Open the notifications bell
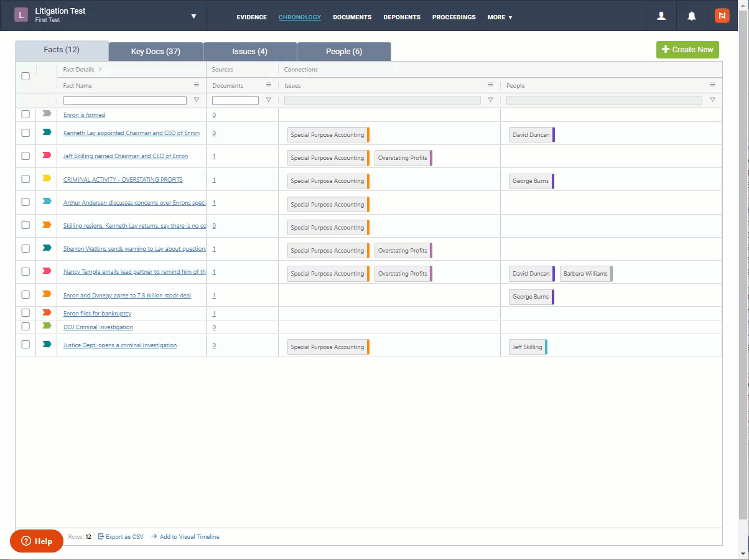The image size is (749, 560). (692, 16)
